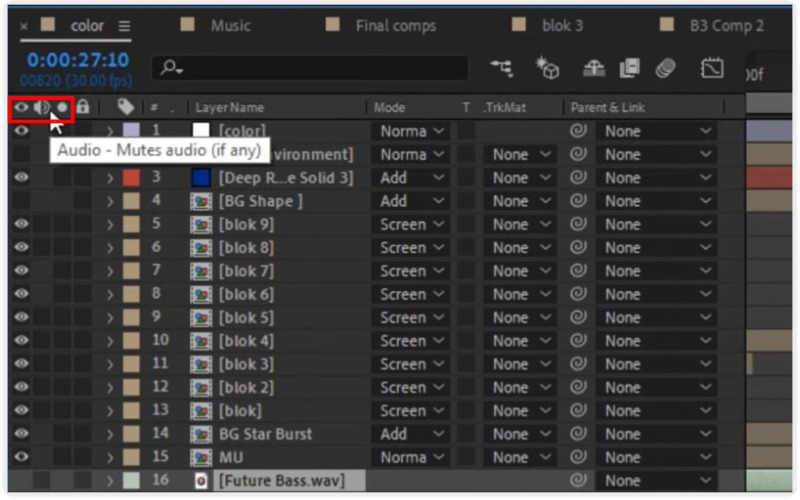The width and height of the screenshot is (800, 500).
Task: Expand the BG Shape layer properties
Action: click(110, 201)
